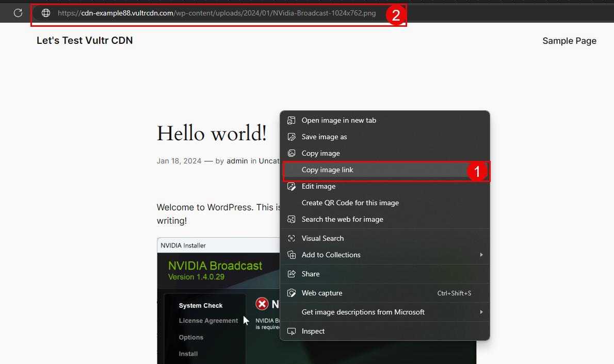Click the Visual Search icon
This screenshot has height=364, width=614.
pos(292,238)
